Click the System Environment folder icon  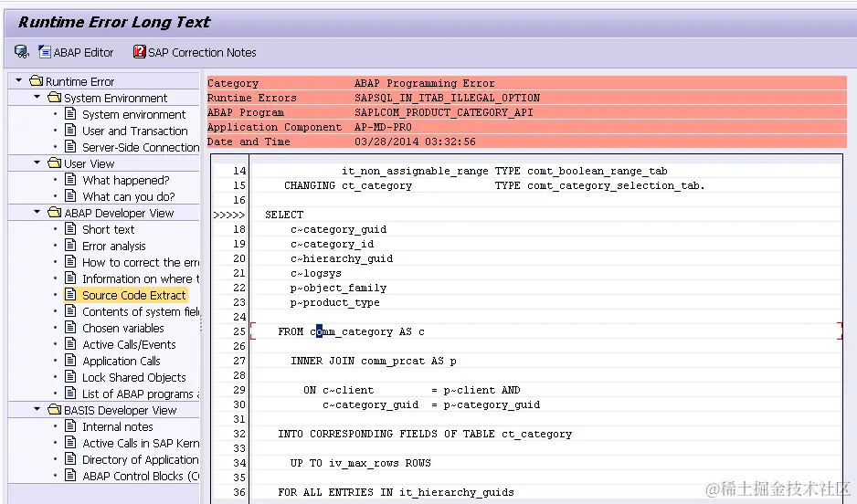pyautogui.click(x=55, y=97)
